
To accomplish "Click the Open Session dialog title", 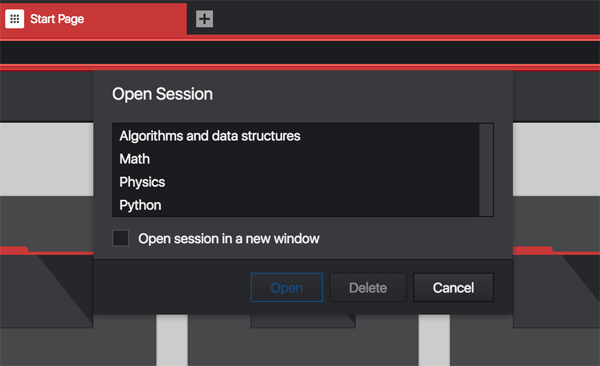I will tap(162, 94).
